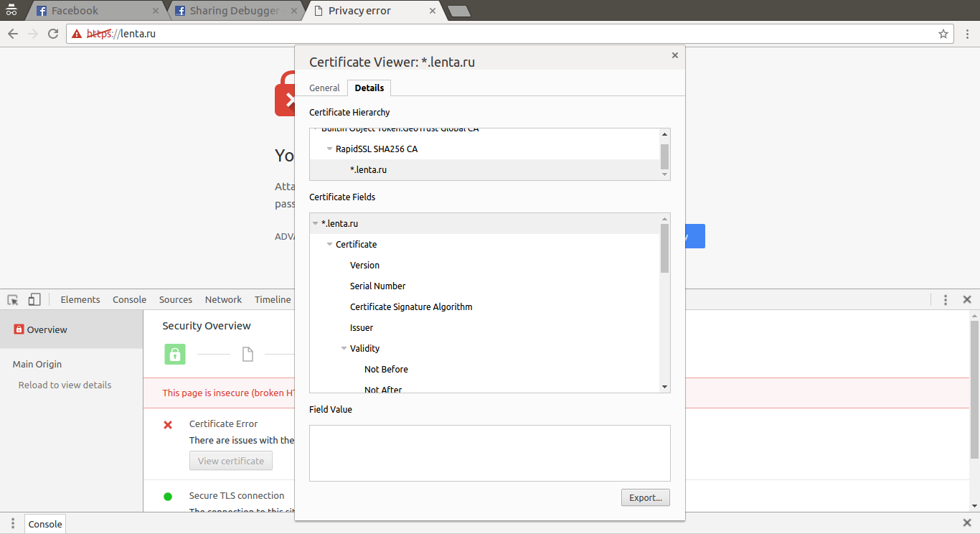Open the DevTools Timeline tab
This screenshot has width=980, height=534.
pos(273,300)
